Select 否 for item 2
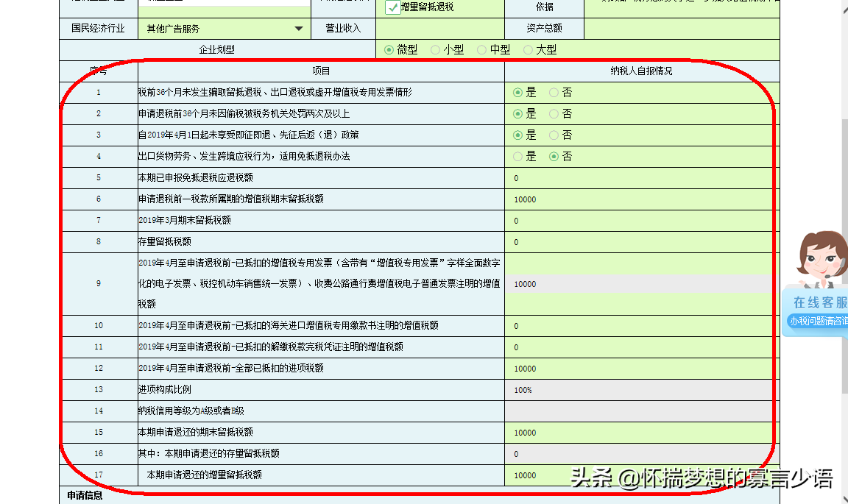This screenshot has width=848, height=504. pyautogui.click(x=554, y=114)
